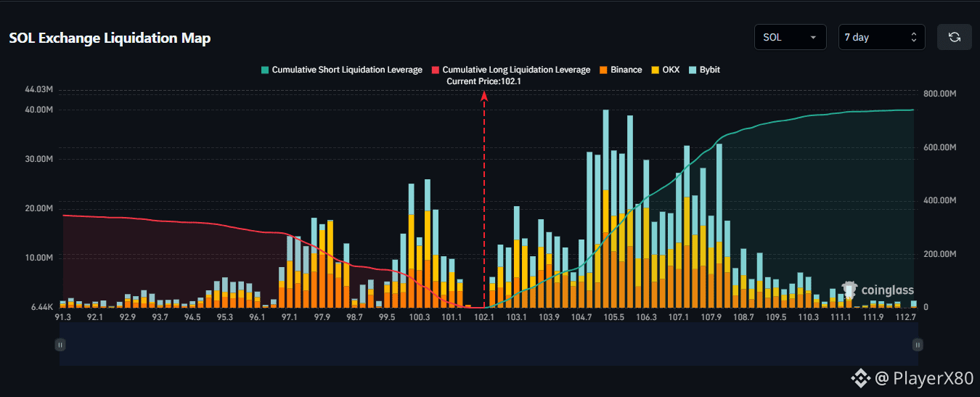This screenshot has height=397, width=980.
Task: Click the up/down arrows in 7 day selector
Action: coord(914,37)
